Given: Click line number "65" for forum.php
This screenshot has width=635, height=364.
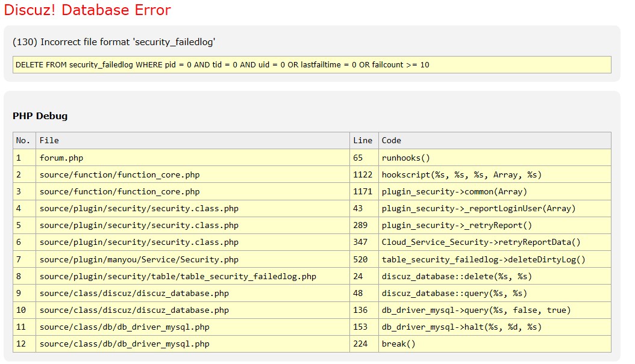Looking at the screenshot, I should (364, 158).
